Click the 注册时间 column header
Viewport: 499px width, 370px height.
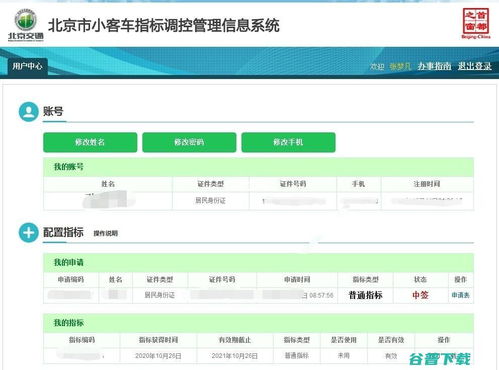click(427, 184)
